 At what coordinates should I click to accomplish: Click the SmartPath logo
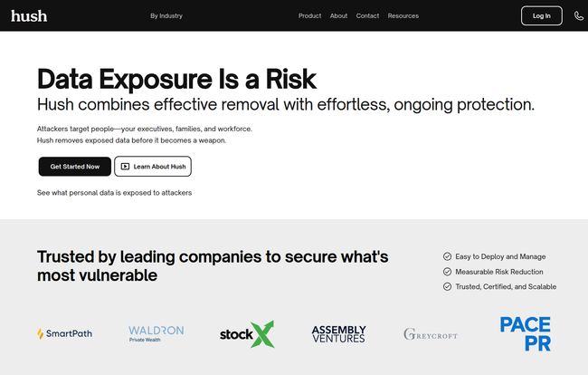pyautogui.click(x=64, y=333)
